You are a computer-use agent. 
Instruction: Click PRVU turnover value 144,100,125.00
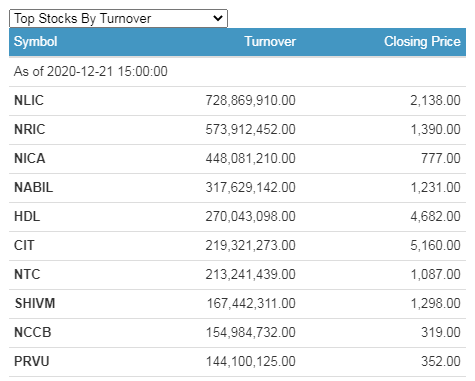tap(250, 361)
